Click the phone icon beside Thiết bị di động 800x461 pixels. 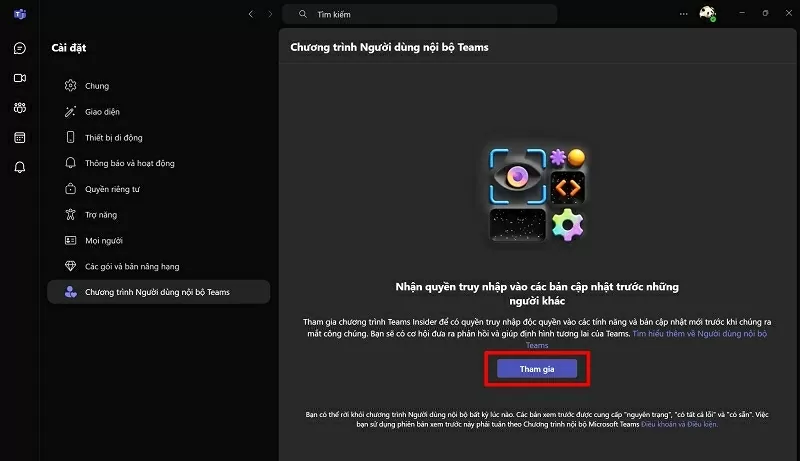(70, 137)
